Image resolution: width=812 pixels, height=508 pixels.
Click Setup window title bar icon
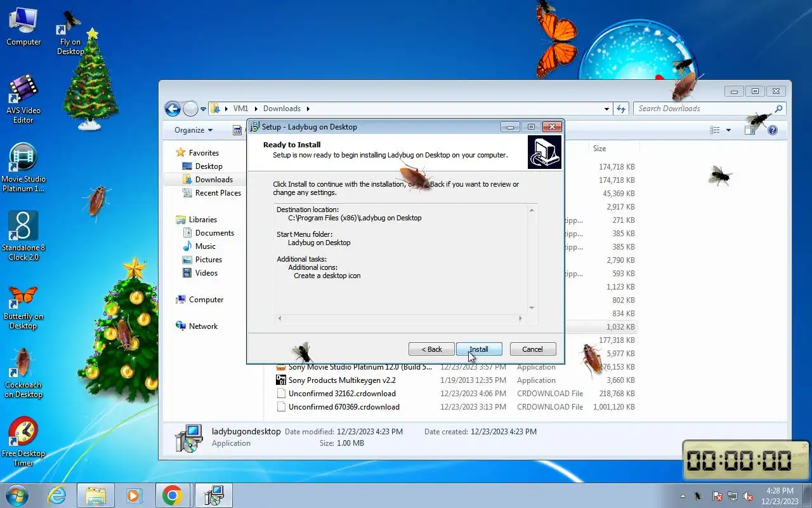pyautogui.click(x=255, y=127)
